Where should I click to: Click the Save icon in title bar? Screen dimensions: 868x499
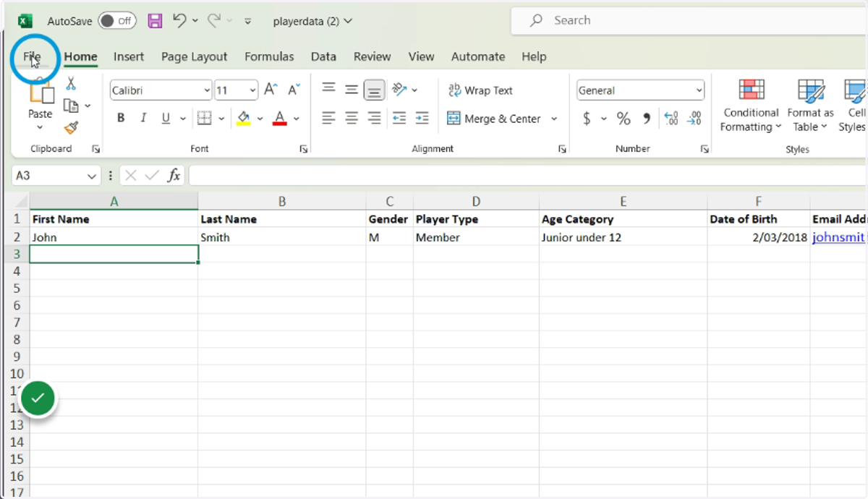point(155,20)
